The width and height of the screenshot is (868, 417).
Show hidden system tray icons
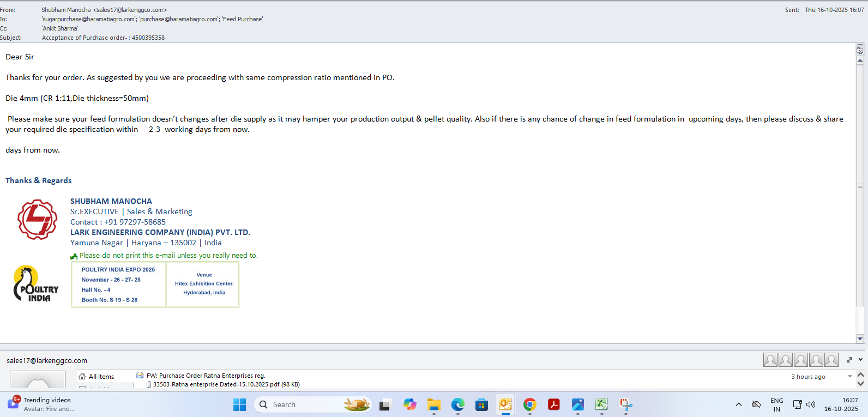click(x=738, y=404)
